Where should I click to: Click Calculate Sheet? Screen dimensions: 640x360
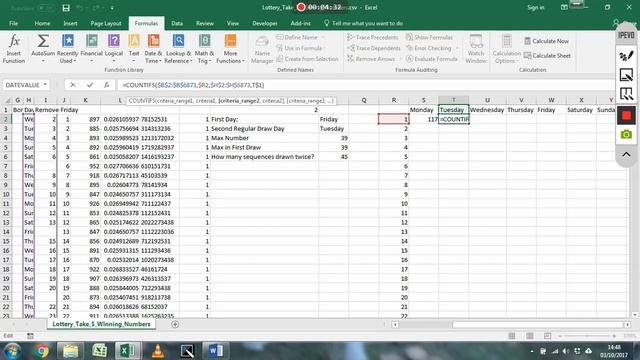[547, 56]
